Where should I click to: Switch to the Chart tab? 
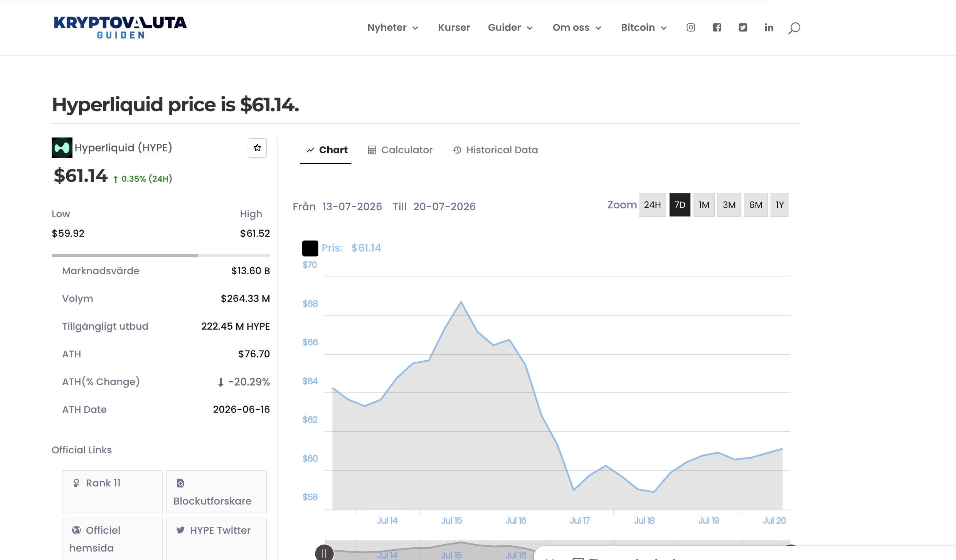click(x=326, y=150)
